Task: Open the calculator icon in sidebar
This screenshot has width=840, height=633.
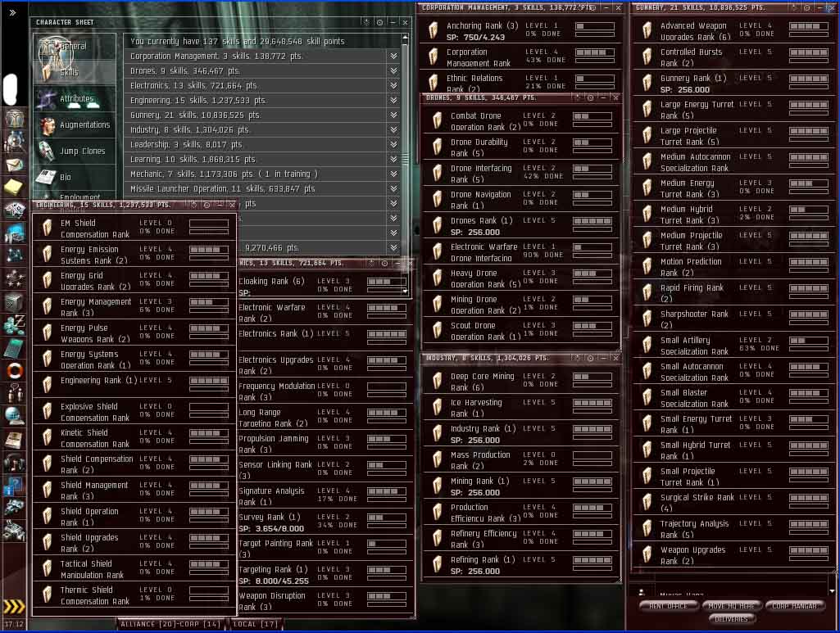Action: (x=13, y=348)
